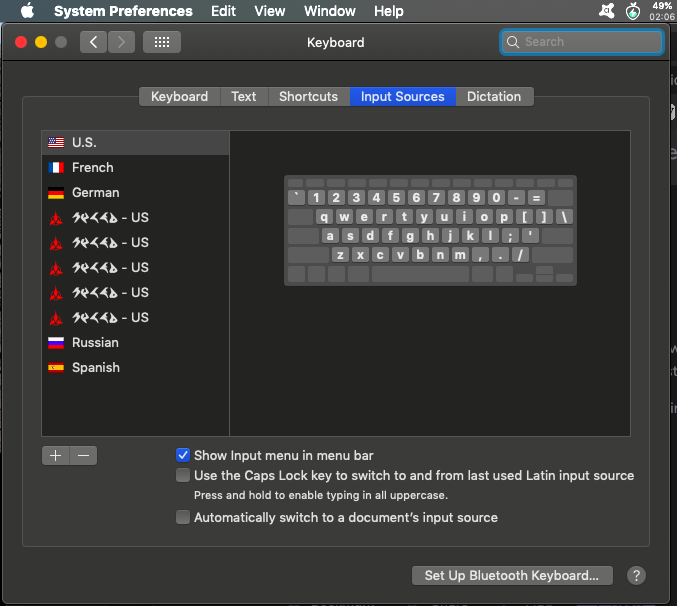Click the French flag icon

[x=56, y=167]
